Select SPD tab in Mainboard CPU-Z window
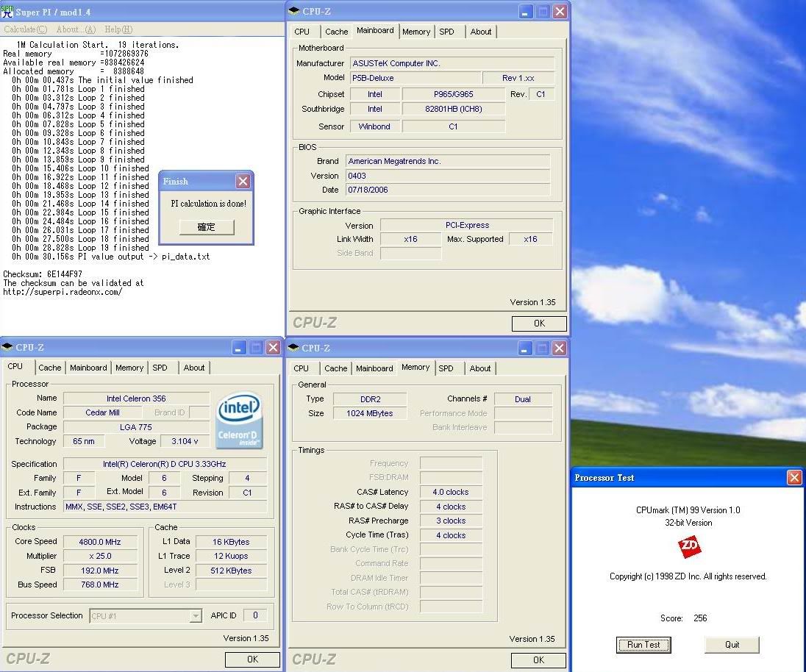This screenshot has height=672, width=806. click(446, 32)
